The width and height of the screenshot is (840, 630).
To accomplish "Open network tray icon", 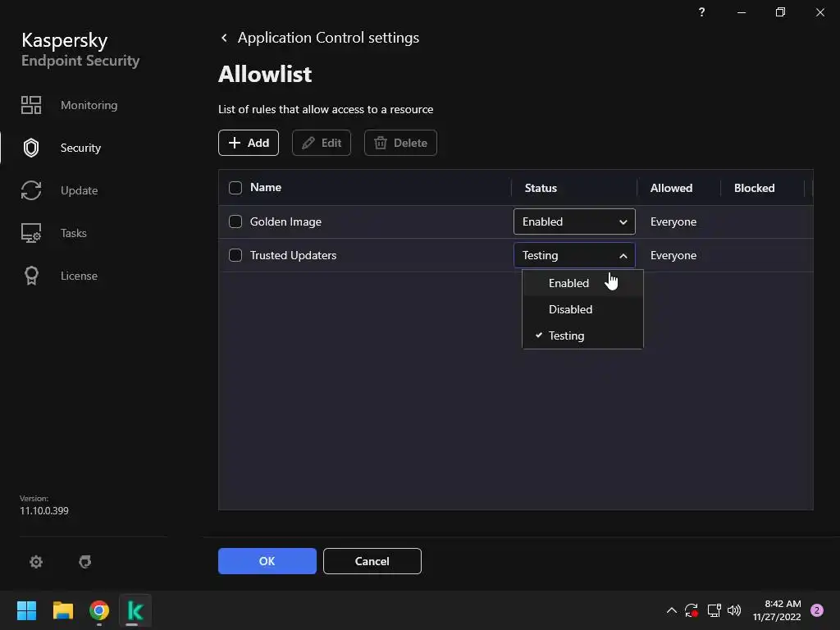I will pyautogui.click(x=714, y=610).
